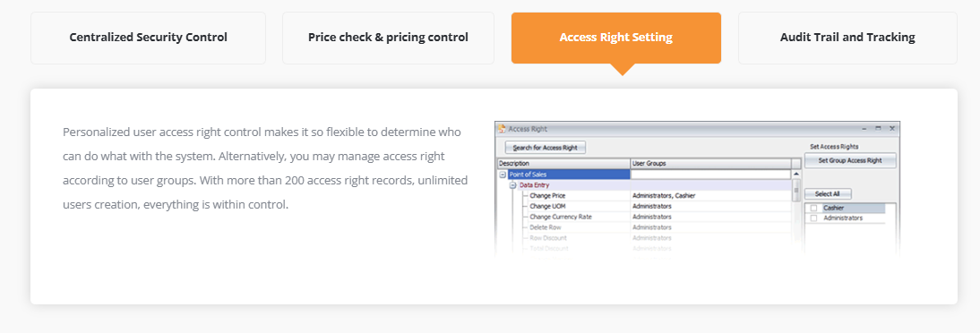Click the Select All button

pyautogui.click(x=828, y=194)
